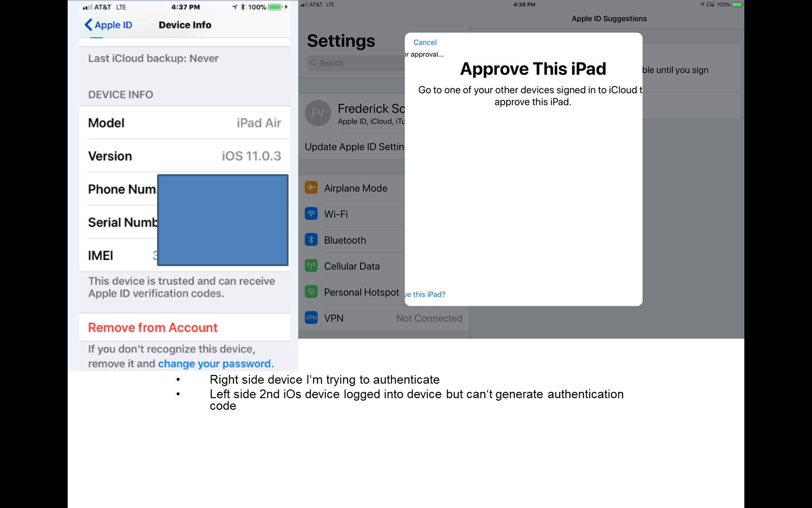Go back to the Apple ID screen
This screenshot has width=812, height=508.
108,25
